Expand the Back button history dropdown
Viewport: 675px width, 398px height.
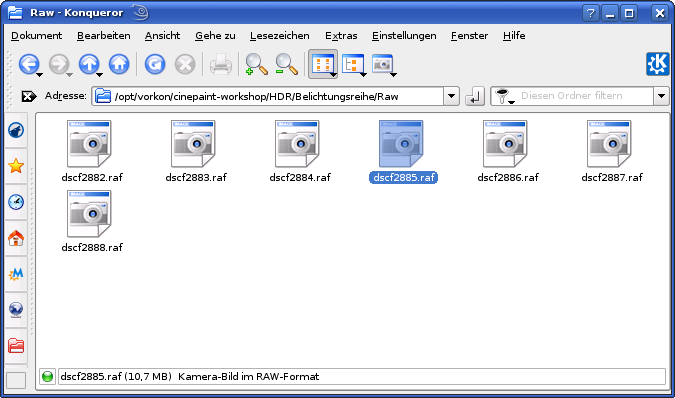click(x=40, y=75)
